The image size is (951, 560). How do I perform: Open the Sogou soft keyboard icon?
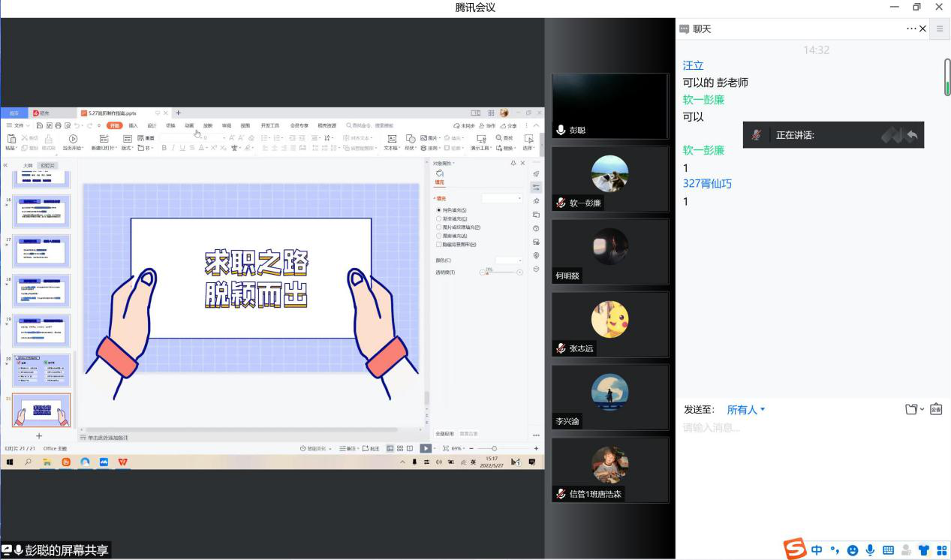(888, 550)
